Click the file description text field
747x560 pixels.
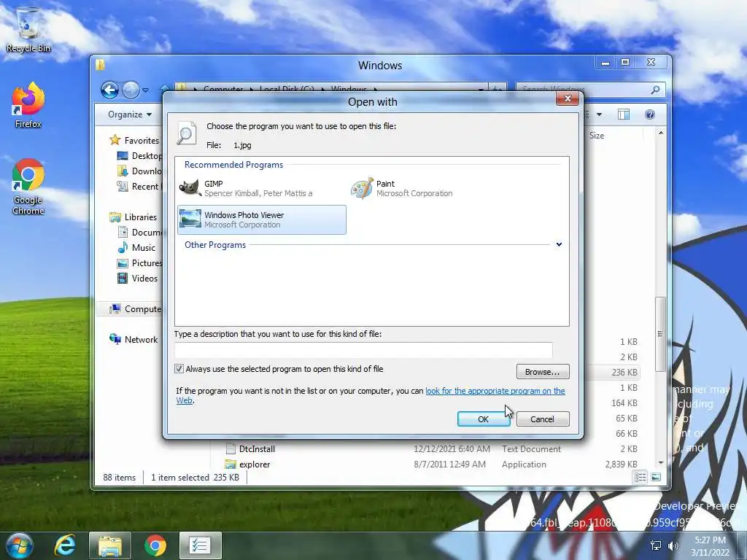[x=363, y=350]
